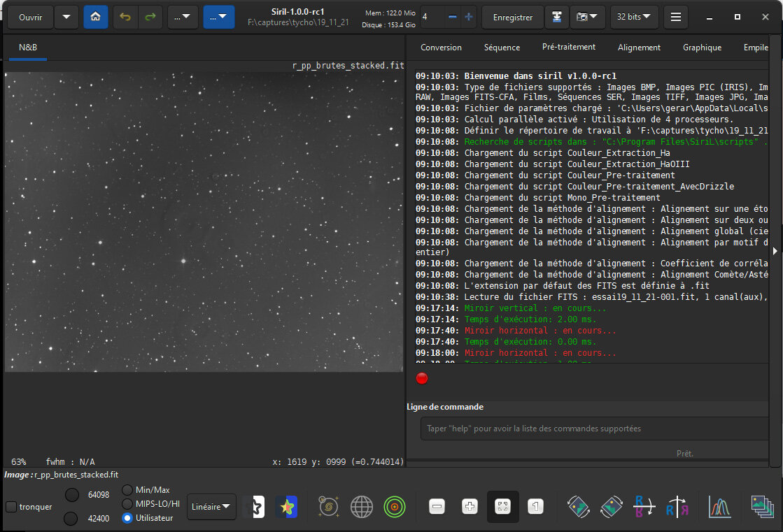Adjust the lower cut slider at 42400

tap(71, 519)
